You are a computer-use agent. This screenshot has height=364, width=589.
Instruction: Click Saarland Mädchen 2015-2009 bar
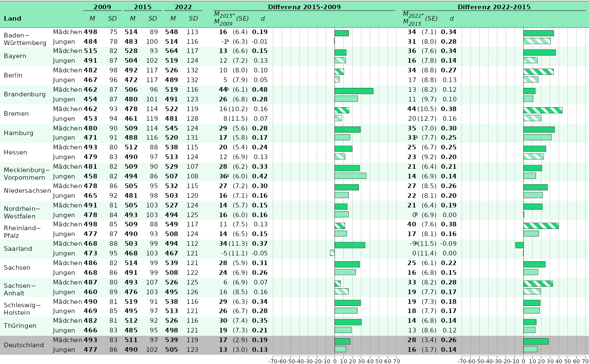(350, 245)
